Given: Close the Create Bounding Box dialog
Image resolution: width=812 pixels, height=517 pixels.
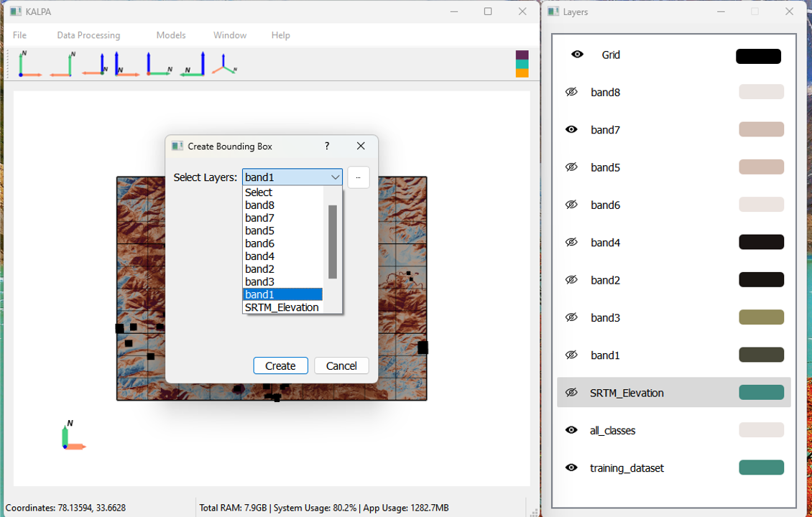Looking at the screenshot, I should tap(361, 146).
